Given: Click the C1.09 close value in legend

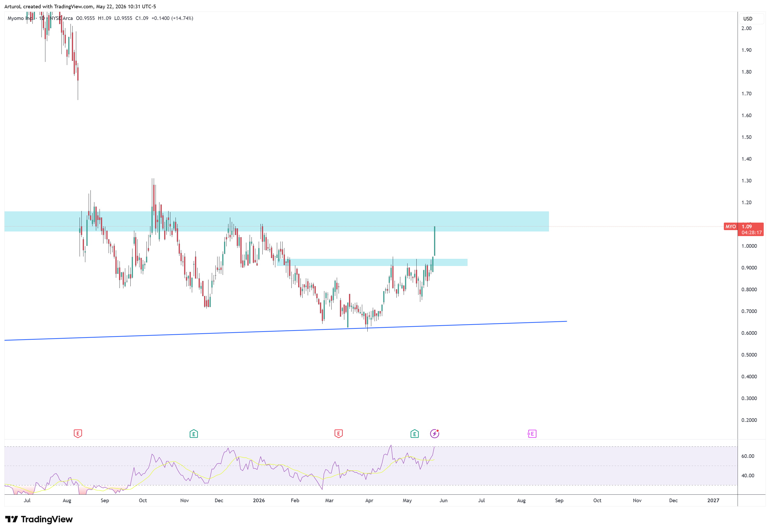Looking at the screenshot, I should (x=142, y=18).
